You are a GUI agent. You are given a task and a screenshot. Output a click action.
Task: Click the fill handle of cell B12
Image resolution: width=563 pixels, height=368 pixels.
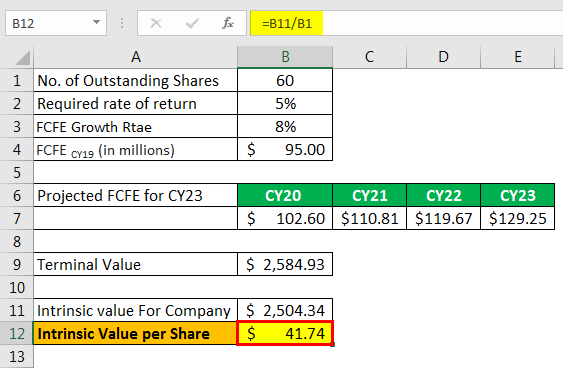click(333, 345)
